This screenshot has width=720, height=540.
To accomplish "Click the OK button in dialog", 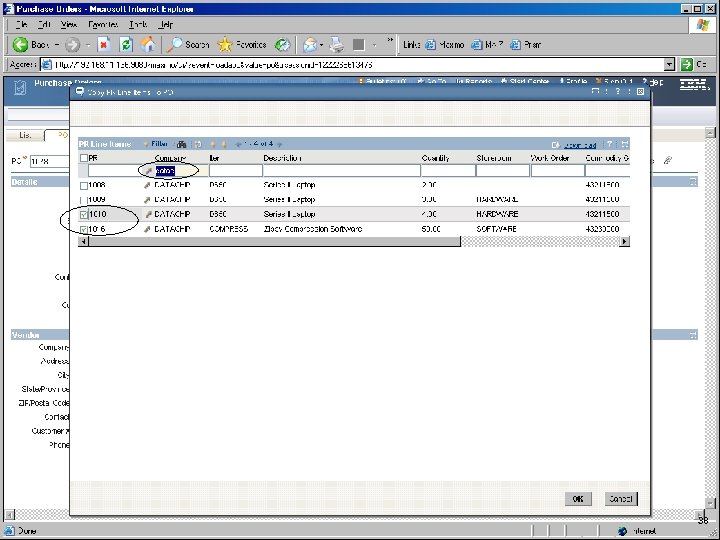I will pyautogui.click(x=578, y=499).
